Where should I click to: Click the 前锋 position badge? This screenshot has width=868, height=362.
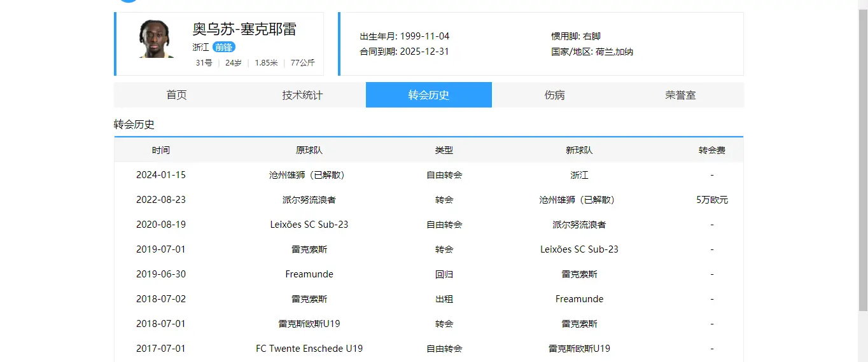tap(223, 47)
